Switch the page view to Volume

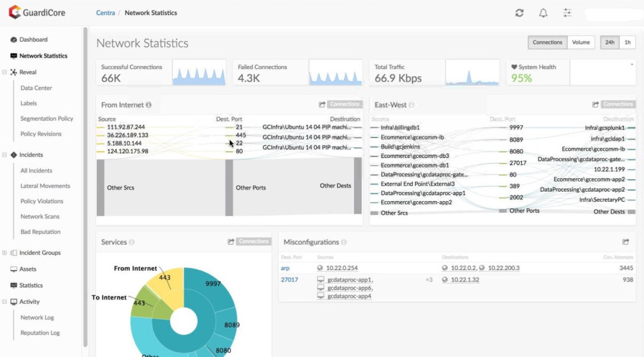581,42
